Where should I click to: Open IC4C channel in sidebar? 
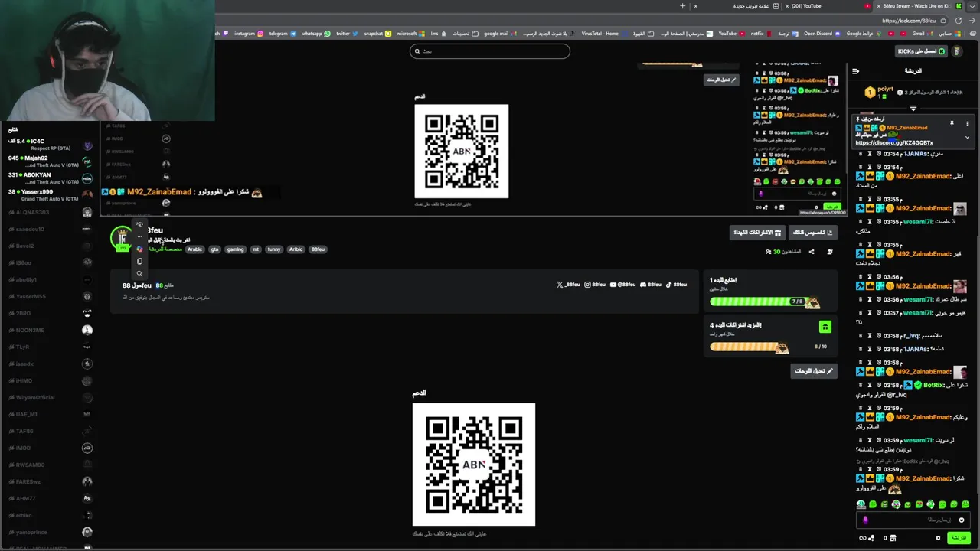pos(50,145)
